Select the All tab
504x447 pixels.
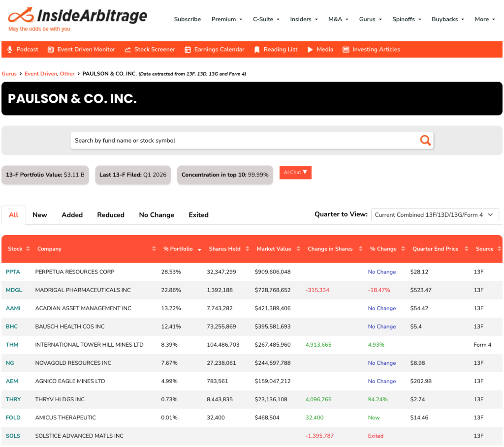[13, 215]
